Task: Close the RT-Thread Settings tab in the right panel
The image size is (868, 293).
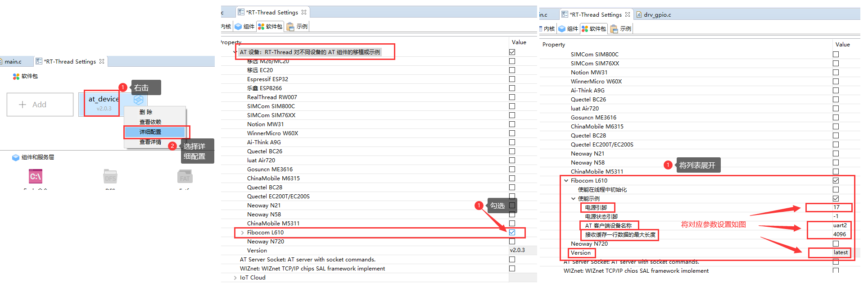Action: click(x=628, y=14)
